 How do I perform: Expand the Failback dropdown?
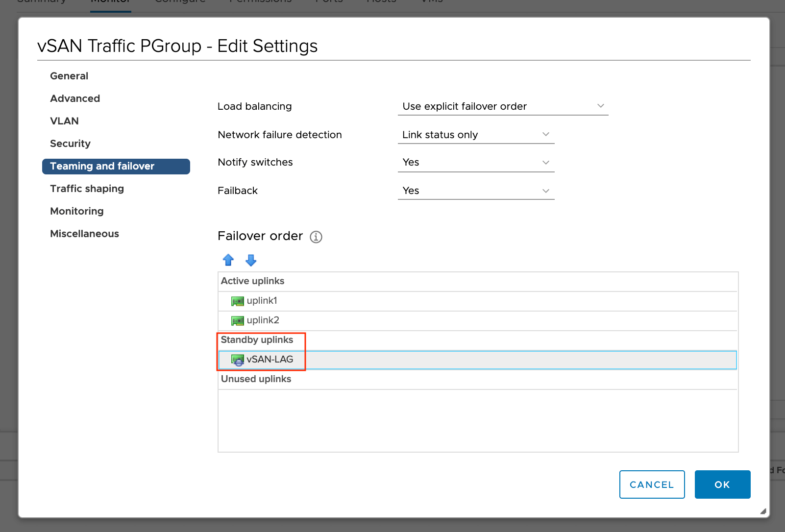tap(476, 191)
